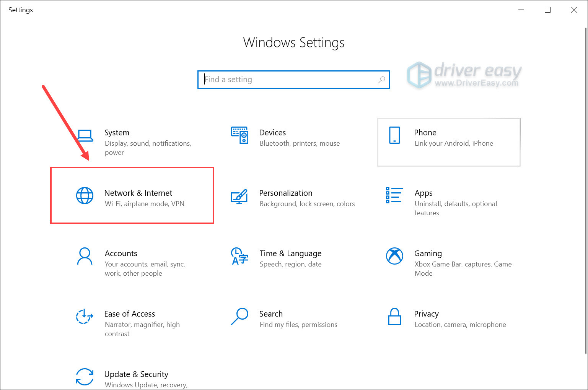Click the Ease of Access icon

pyautogui.click(x=85, y=317)
